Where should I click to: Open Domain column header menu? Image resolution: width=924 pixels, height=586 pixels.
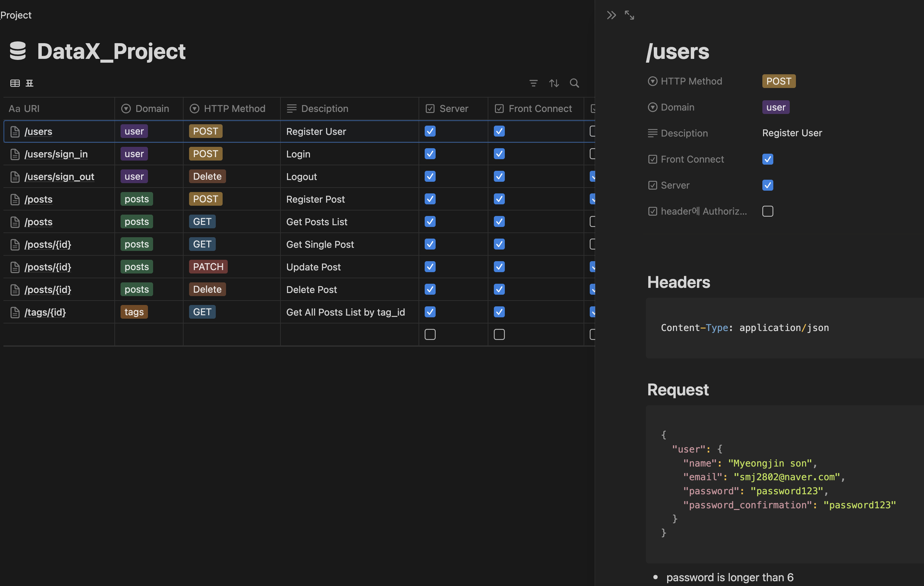(x=149, y=109)
